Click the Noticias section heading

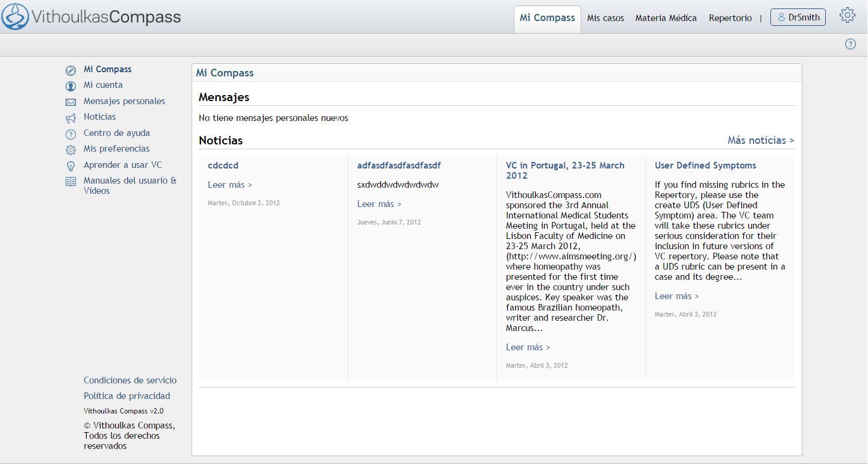point(221,140)
